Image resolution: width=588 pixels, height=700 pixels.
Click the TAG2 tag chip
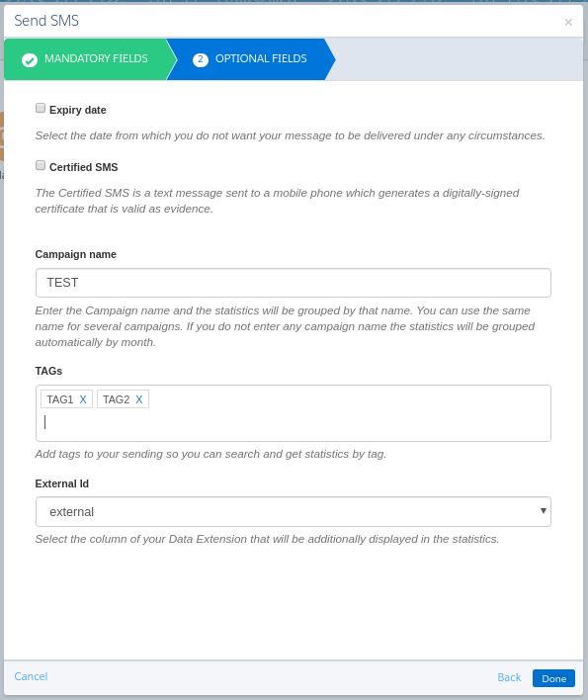(x=117, y=399)
